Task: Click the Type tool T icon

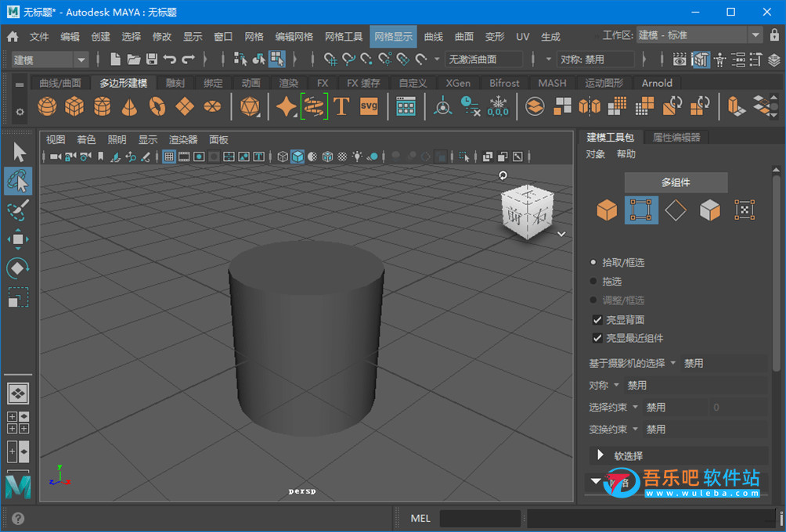Action: click(341, 106)
